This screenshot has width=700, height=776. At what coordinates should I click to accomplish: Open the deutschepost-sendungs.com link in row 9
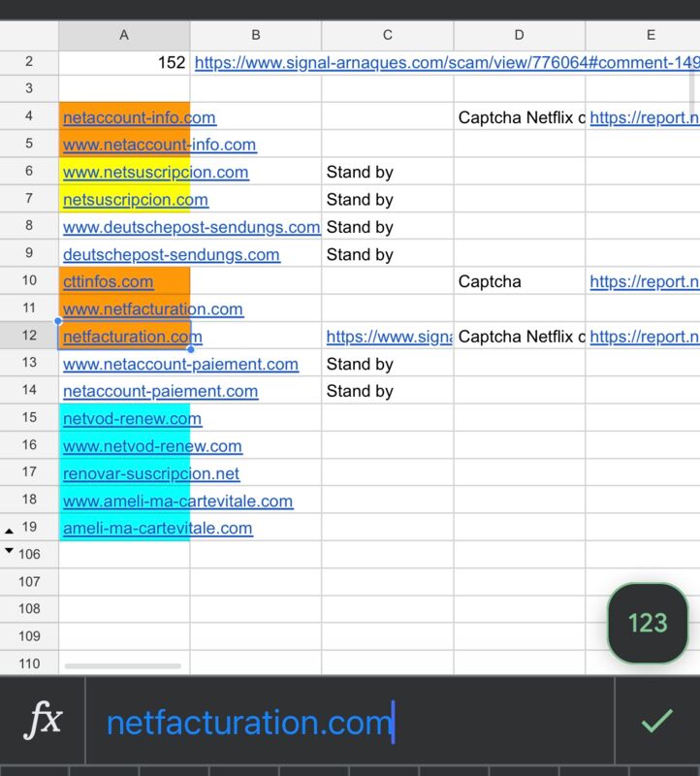click(x=172, y=255)
